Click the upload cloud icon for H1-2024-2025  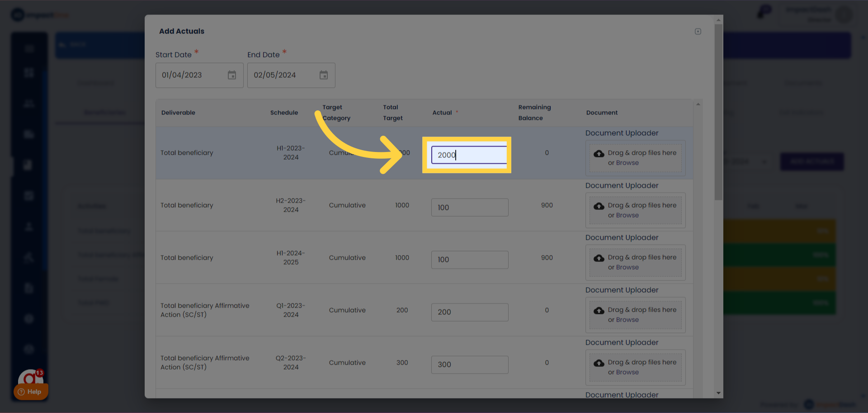pos(599,258)
